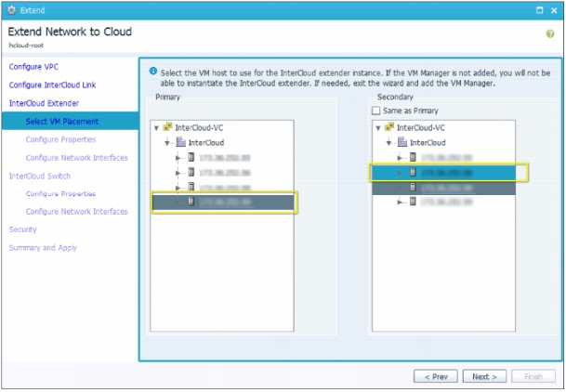
Task: Open the help question mark icon
Action: pos(550,33)
